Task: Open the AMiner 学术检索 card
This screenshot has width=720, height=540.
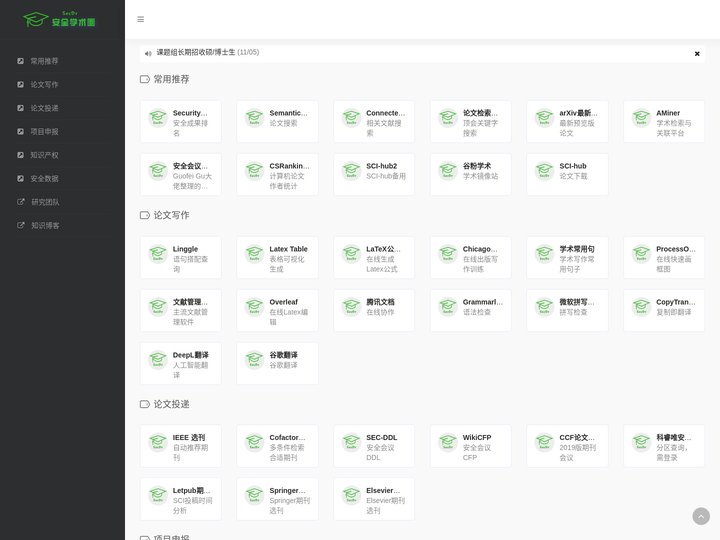Action: pyautogui.click(x=664, y=122)
